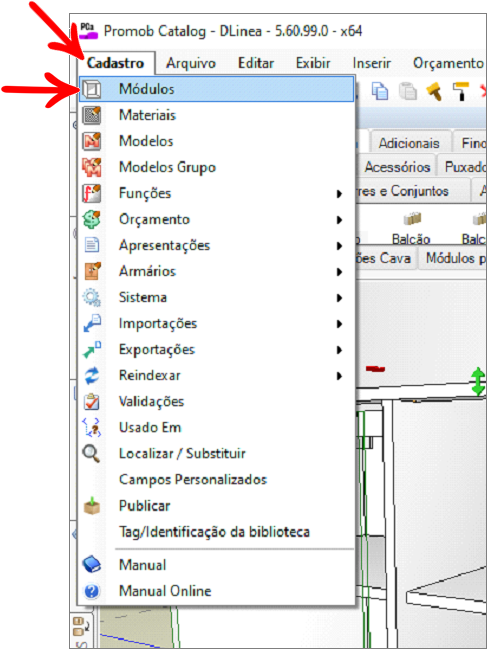The width and height of the screenshot is (487, 649).
Task: Click the Modelos Grupo icon
Action: pyautogui.click(x=91, y=167)
